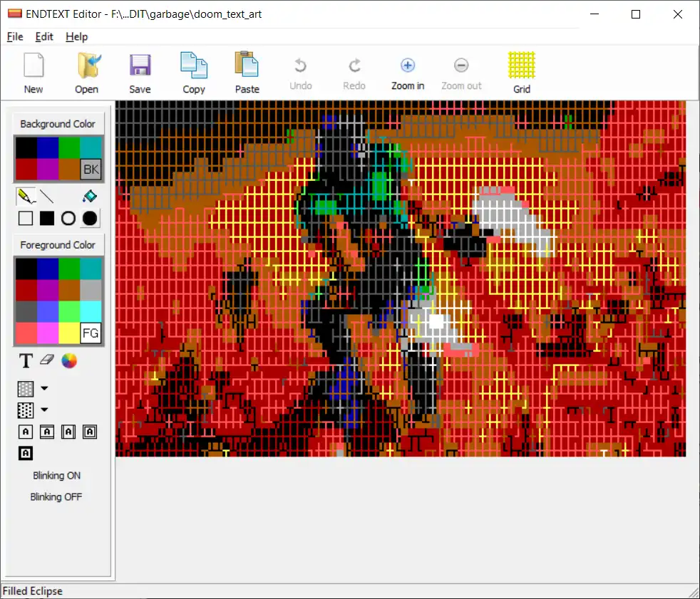Viewport: 700px width, 599px height.
Task: Choose the solid black block border style
Action: coord(26,453)
